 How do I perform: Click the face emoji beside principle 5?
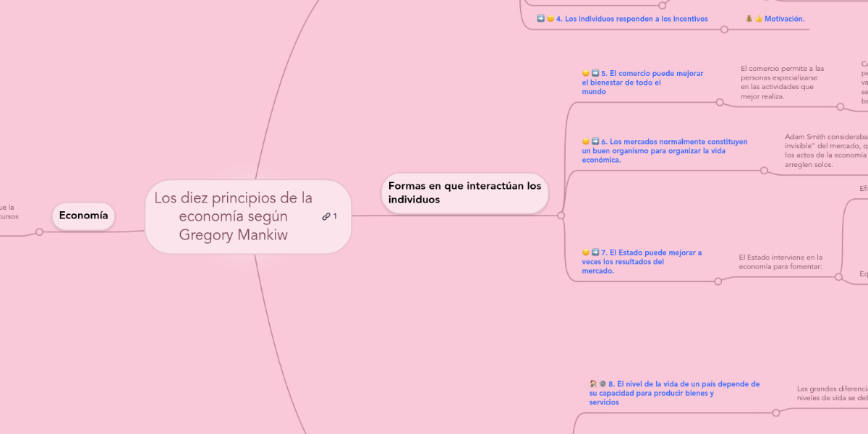(585, 73)
